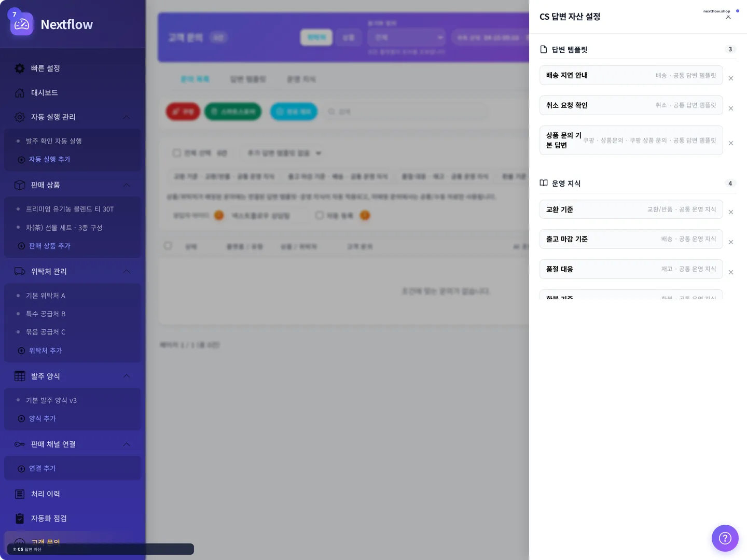Viewport: 747px width, 560px height.
Task: Open the 처리 이력 menu item
Action: pos(46,494)
